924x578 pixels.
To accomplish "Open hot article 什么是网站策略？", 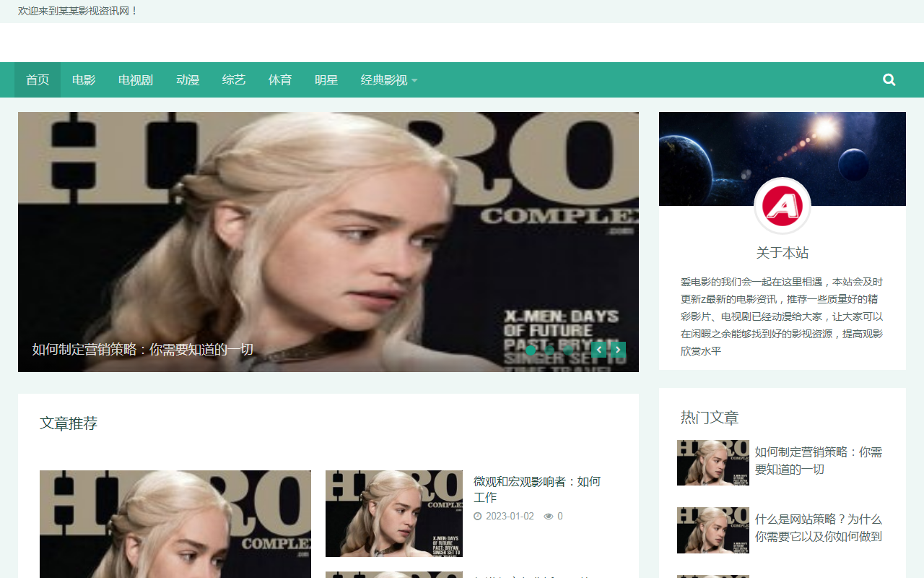I will tap(819, 528).
